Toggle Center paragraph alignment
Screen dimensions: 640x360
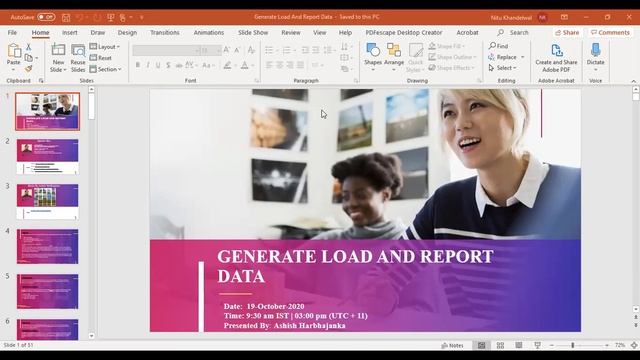pyautogui.click(x=279, y=65)
